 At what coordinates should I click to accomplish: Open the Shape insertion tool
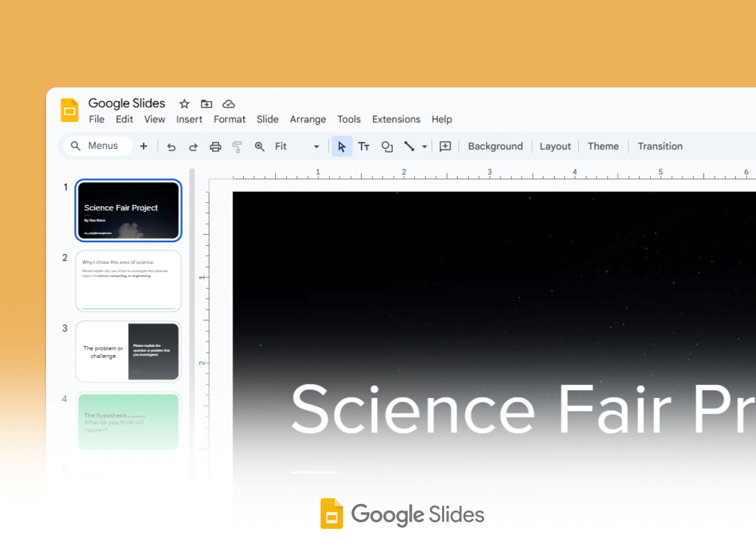pyautogui.click(x=387, y=146)
